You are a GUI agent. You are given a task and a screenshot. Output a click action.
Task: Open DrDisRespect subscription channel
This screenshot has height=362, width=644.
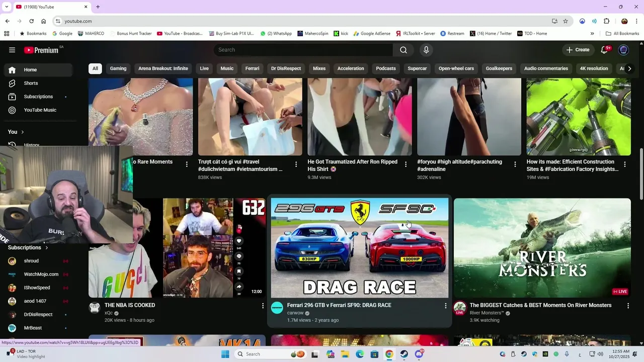[x=38, y=314]
